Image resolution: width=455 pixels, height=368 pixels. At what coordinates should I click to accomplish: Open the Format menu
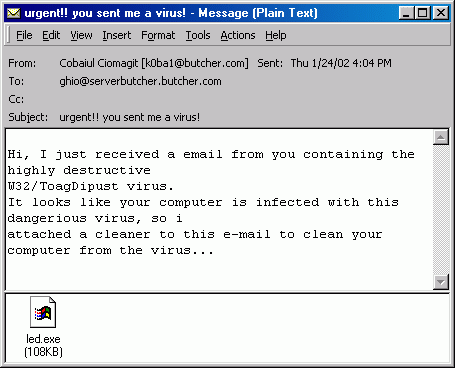158,35
